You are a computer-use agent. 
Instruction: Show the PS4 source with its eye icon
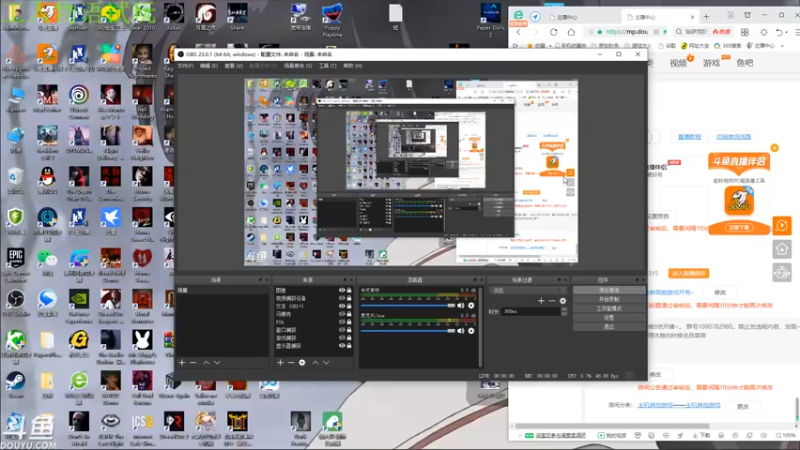[342, 322]
